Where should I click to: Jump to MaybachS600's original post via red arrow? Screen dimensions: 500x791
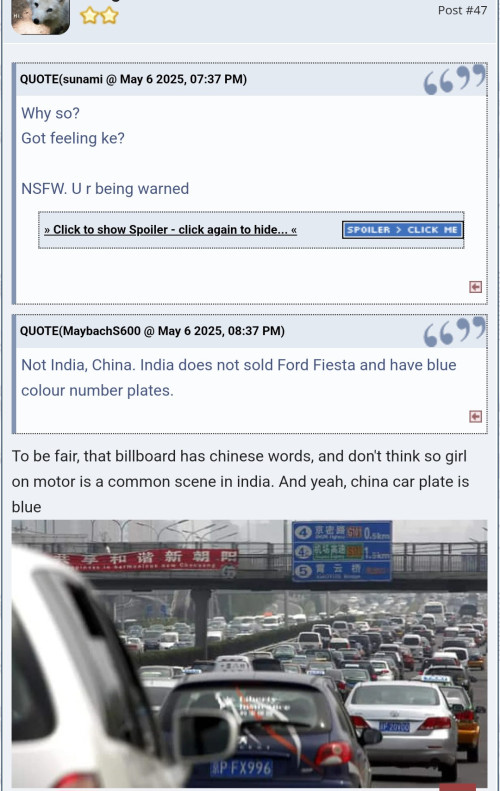475,416
